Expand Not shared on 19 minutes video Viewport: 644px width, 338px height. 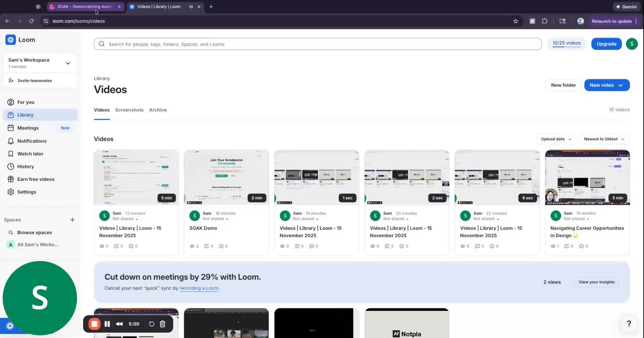pos(306,219)
